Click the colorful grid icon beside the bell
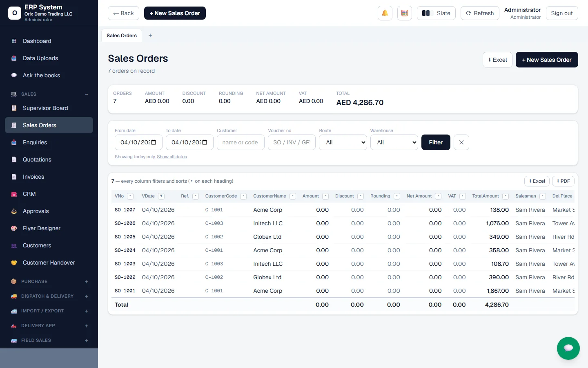Image resolution: width=588 pixels, height=368 pixels. point(405,13)
